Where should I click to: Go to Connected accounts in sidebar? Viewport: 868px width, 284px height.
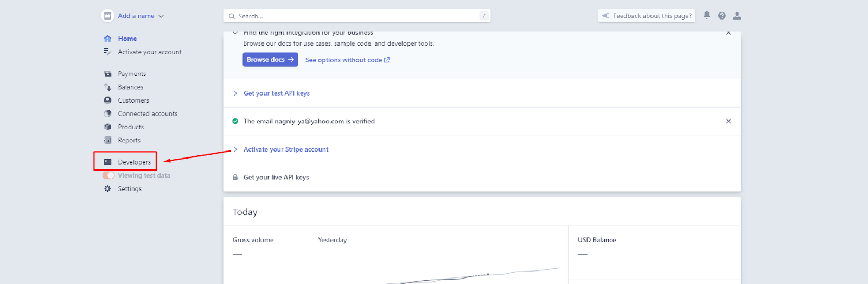tap(148, 113)
